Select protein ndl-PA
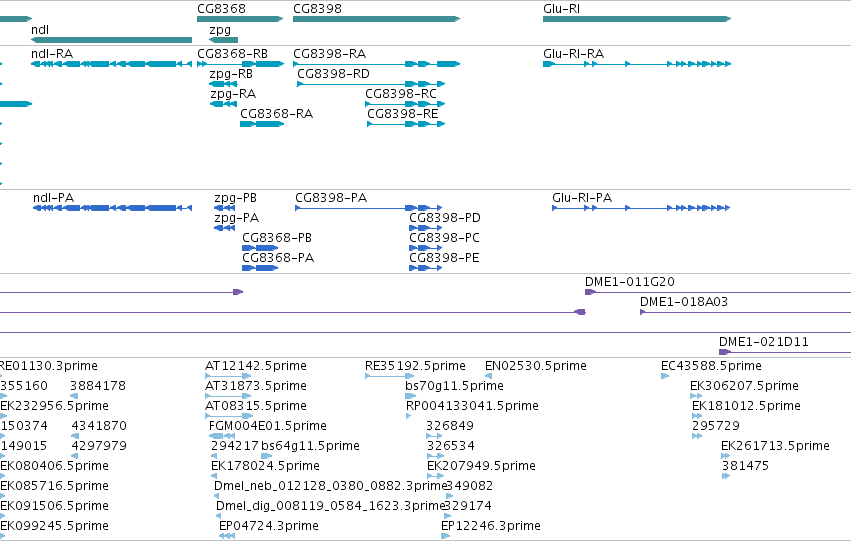The width and height of the screenshot is (851, 541). [53, 198]
